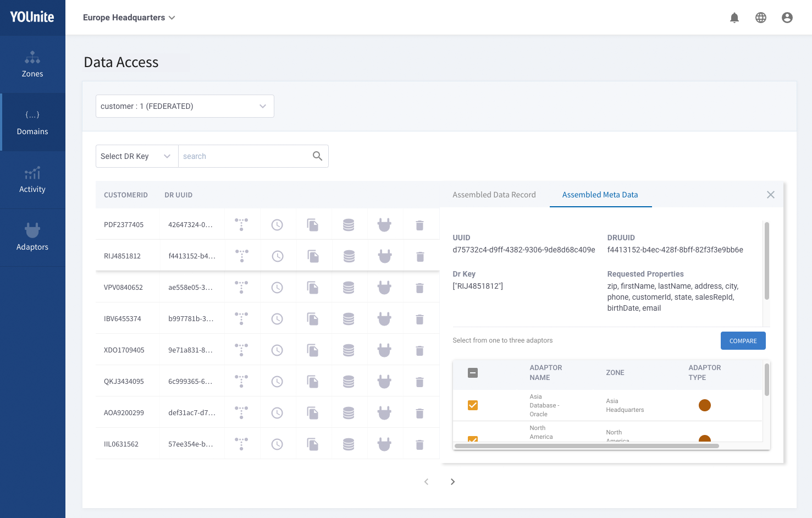This screenshot has height=518, width=812.
Task: Click the adaptor table vertical scrollbar
Action: point(767,379)
